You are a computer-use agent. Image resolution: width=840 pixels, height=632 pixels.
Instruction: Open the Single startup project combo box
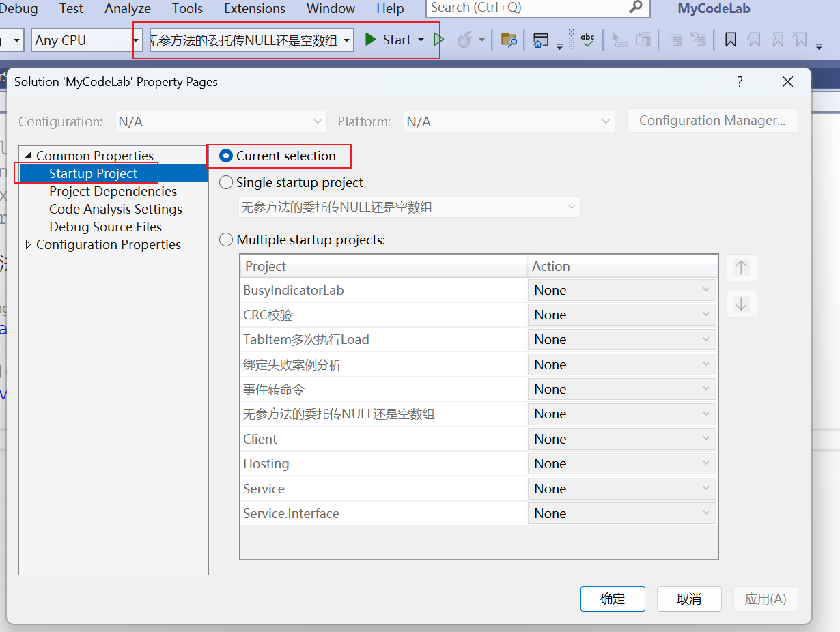(410, 207)
